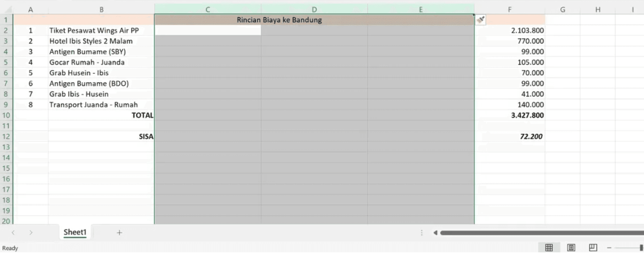Screen dimensions: 644x253
Task: Click value cell 140.000
Action: tap(510, 105)
